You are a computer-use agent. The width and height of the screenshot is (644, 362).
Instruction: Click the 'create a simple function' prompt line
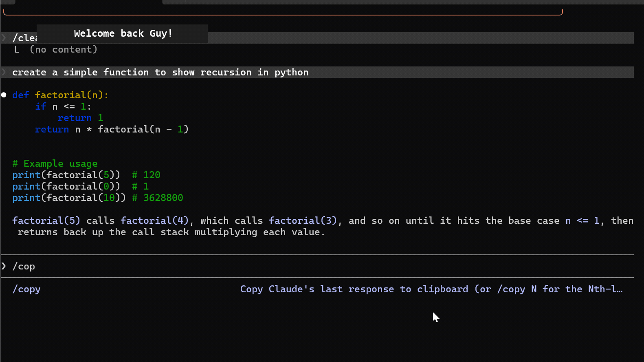[x=317, y=72]
